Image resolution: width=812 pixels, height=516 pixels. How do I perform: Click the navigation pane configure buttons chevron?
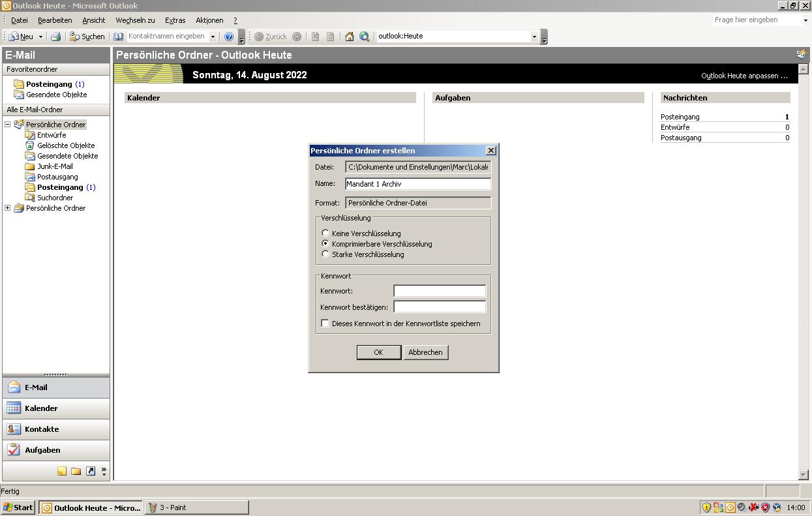[104, 471]
